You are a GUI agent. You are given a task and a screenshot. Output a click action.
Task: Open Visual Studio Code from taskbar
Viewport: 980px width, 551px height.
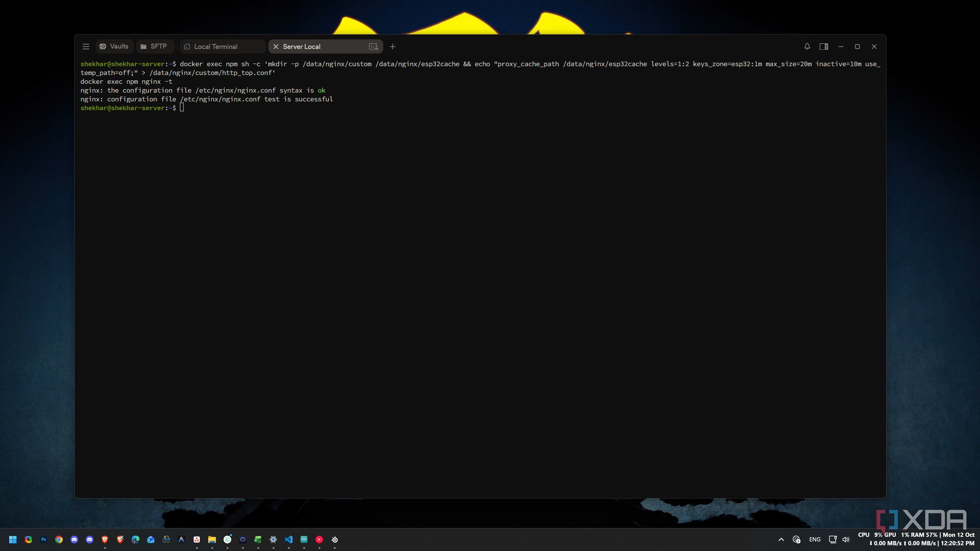point(289,540)
